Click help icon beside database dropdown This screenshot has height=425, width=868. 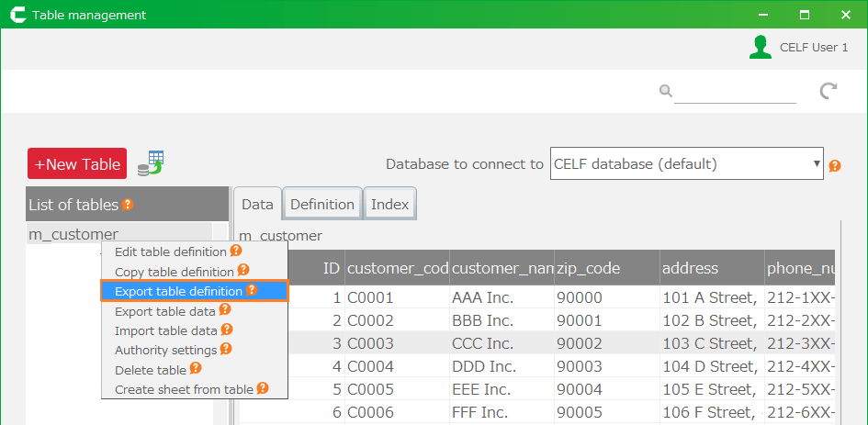click(835, 166)
